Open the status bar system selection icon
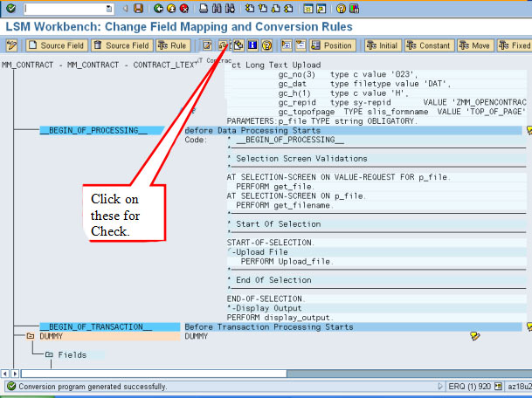 498,386
